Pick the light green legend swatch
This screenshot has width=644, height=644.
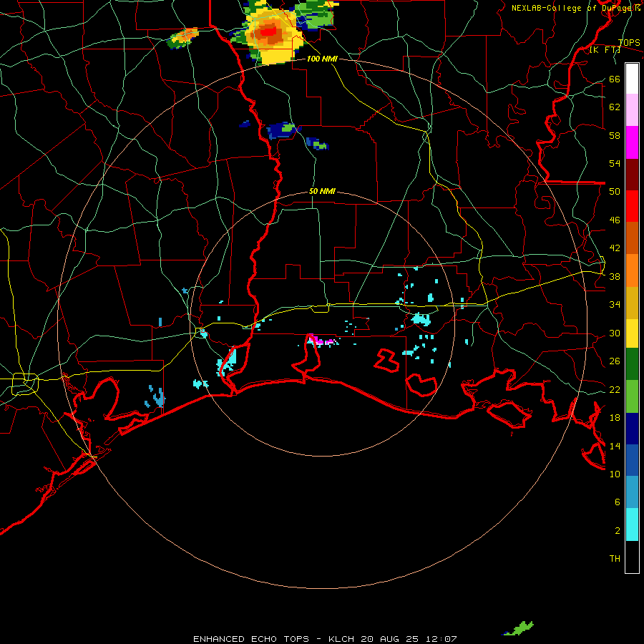click(632, 396)
